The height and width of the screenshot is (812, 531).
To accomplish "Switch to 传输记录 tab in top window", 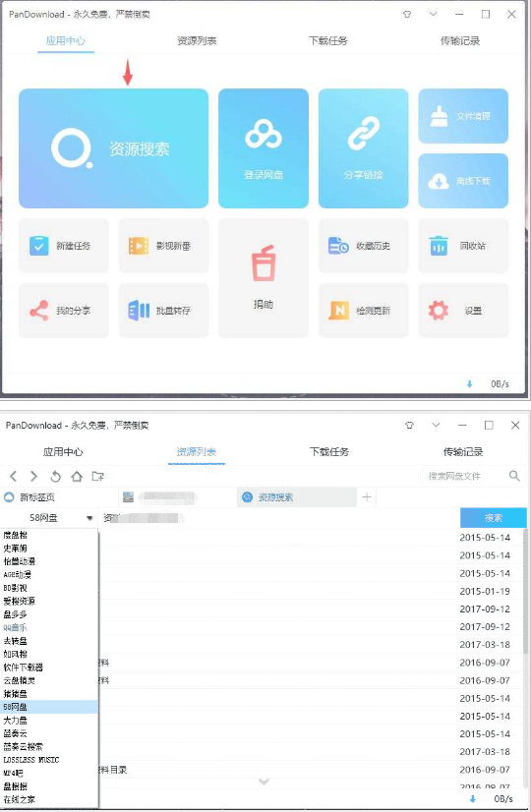I will [x=460, y=41].
